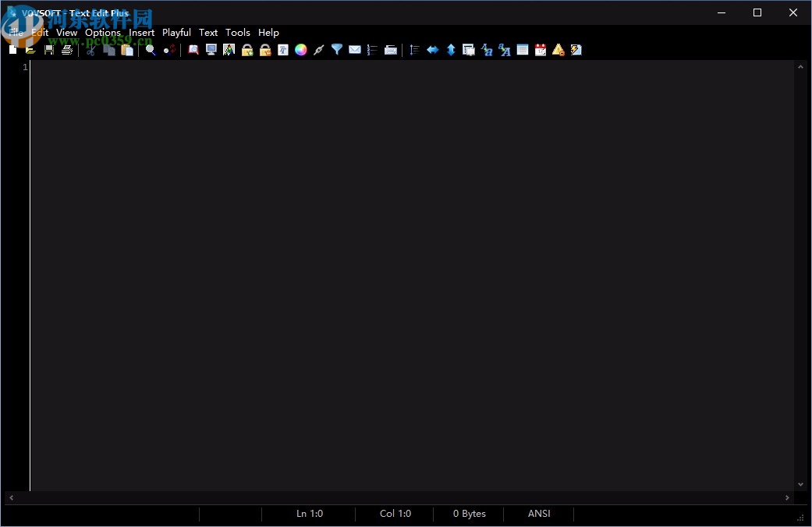The width and height of the screenshot is (812, 527).
Task: Encrypt text with the locked padlock icon
Action: [x=246, y=49]
